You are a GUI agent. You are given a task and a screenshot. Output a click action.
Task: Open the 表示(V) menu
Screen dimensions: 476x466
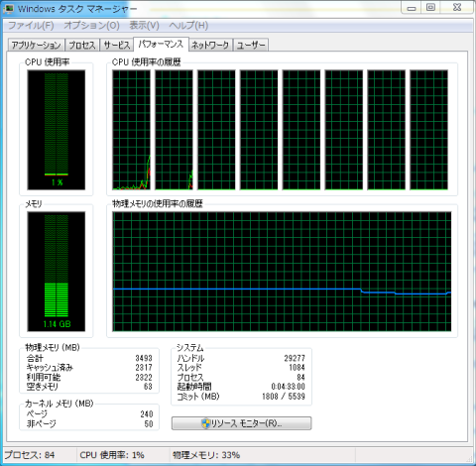144,26
